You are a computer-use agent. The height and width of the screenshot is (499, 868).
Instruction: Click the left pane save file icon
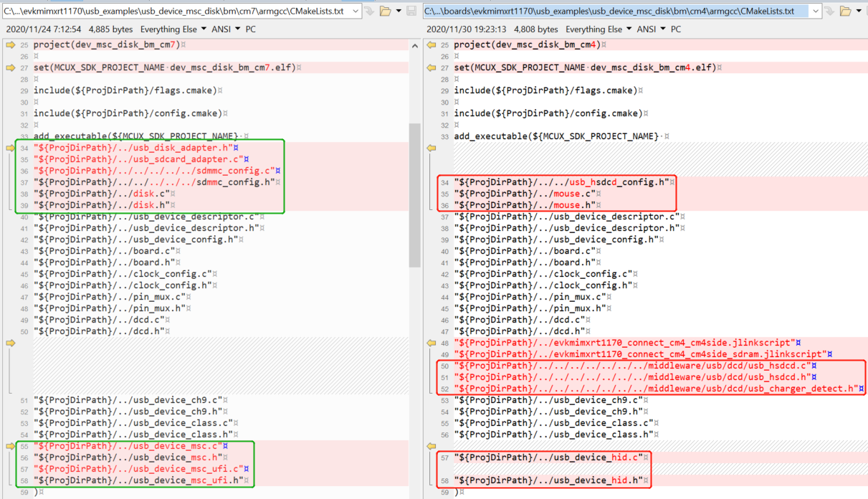[411, 11]
